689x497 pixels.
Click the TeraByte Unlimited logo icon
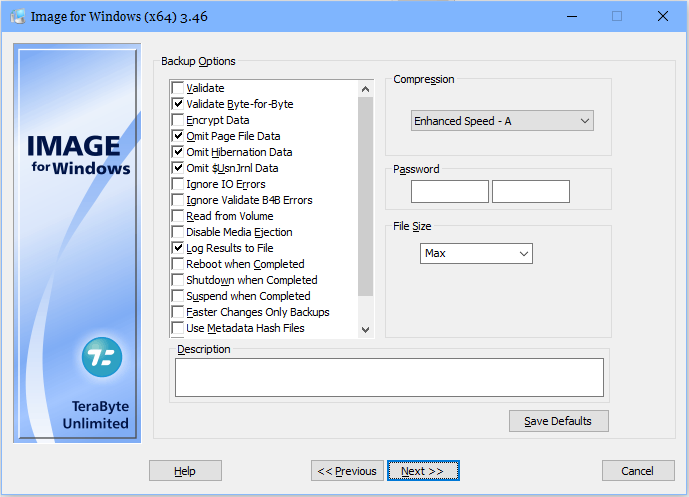[102, 357]
